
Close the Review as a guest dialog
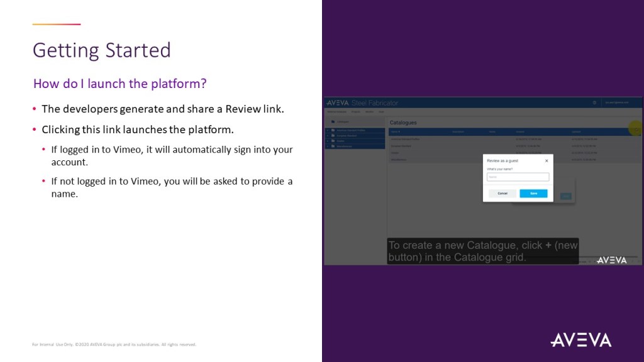click(x=546, y=161)
